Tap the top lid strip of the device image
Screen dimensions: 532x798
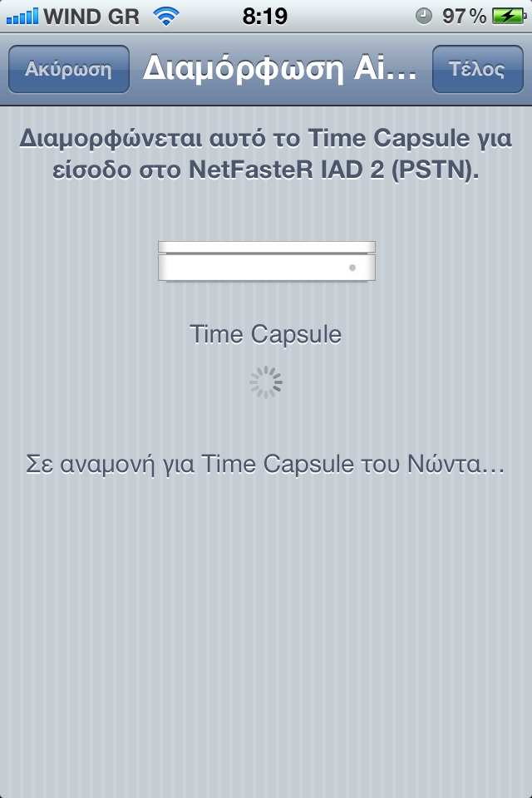coord(267,247)
